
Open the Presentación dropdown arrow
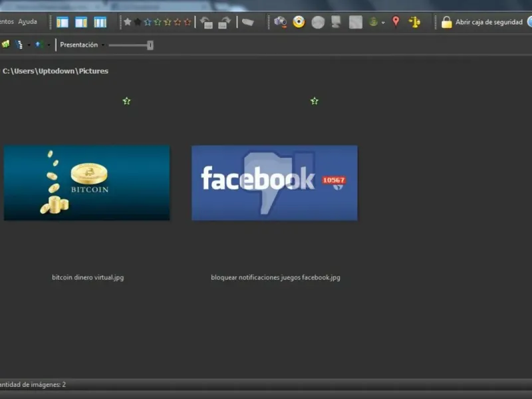(x=103, y=45)
